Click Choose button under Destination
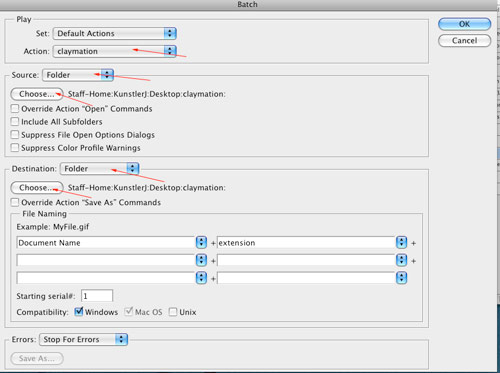The width and height of the screenshot is (500, 373). click(37, 188)
